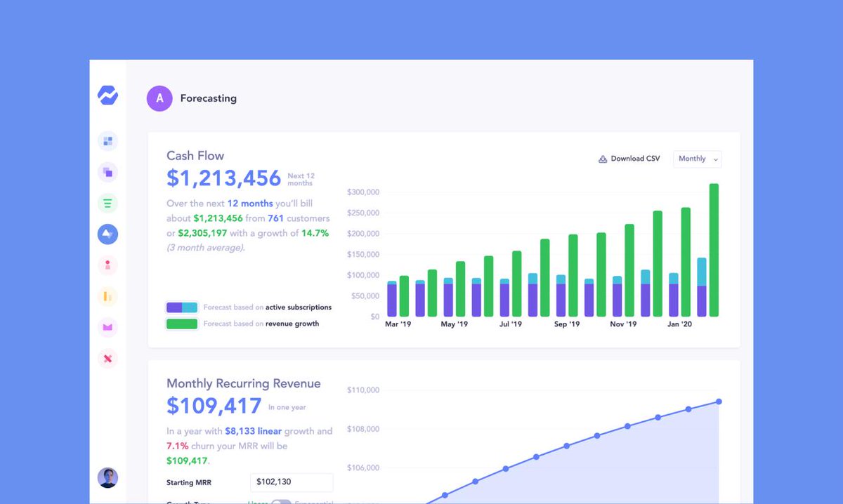The height and width of the screenshot is (504, 843).
Task: Click the '$108,000' MRR axis label
Action: [x=363, y=429]
